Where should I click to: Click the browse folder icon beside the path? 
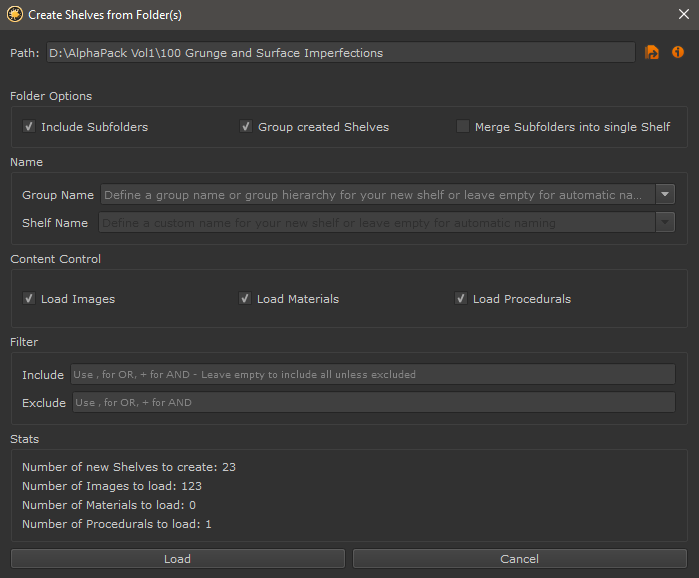click(x=653, y=53)
